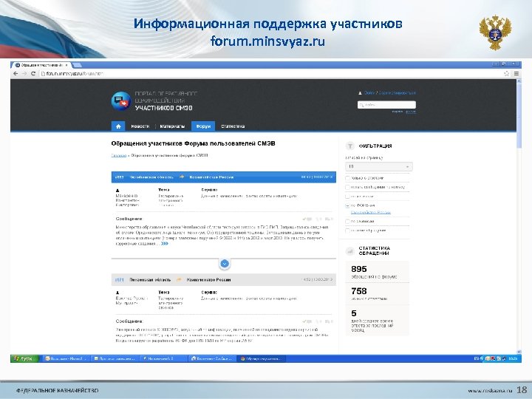The height and width of the screenshot is (399, 532).
Task: Tick the 'по сервисам' checkbox
Action: [347, 221]
